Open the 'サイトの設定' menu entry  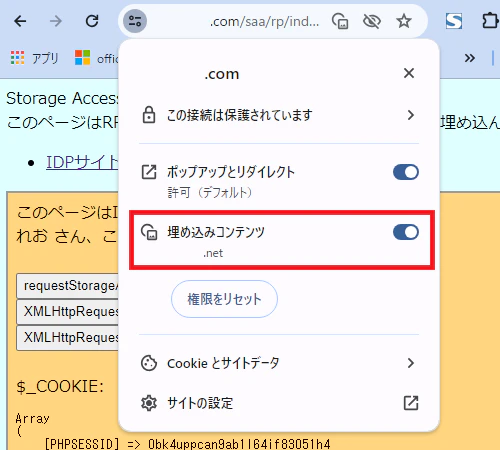click(279, 403)
